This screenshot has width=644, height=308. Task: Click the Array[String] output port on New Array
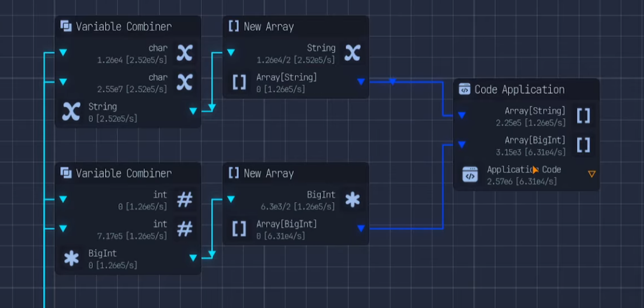point(361,82)
